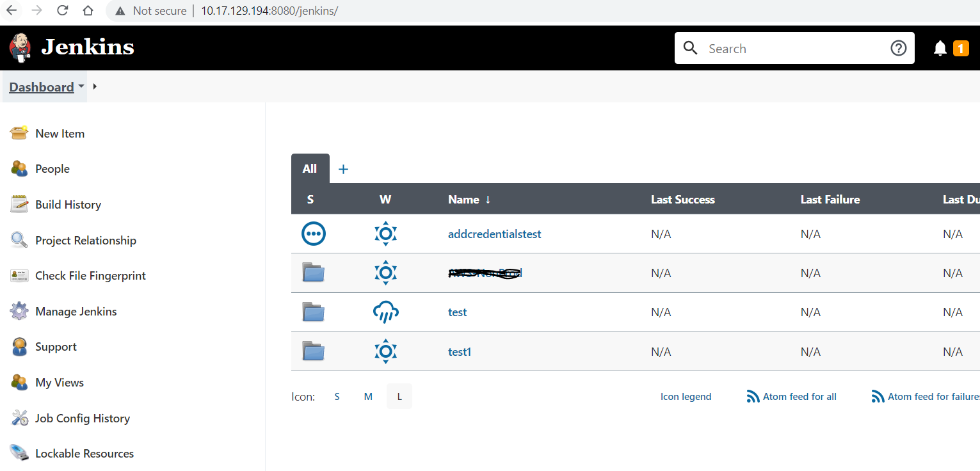This screenshot has width=980, height=471.
Task: Open the New Item icon in sidebar
Action: (19, 133)
